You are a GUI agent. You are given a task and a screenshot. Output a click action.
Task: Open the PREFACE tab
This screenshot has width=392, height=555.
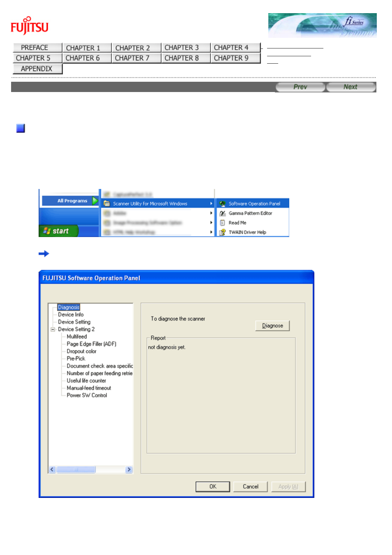pyautogui.click(x=37, y=48)
